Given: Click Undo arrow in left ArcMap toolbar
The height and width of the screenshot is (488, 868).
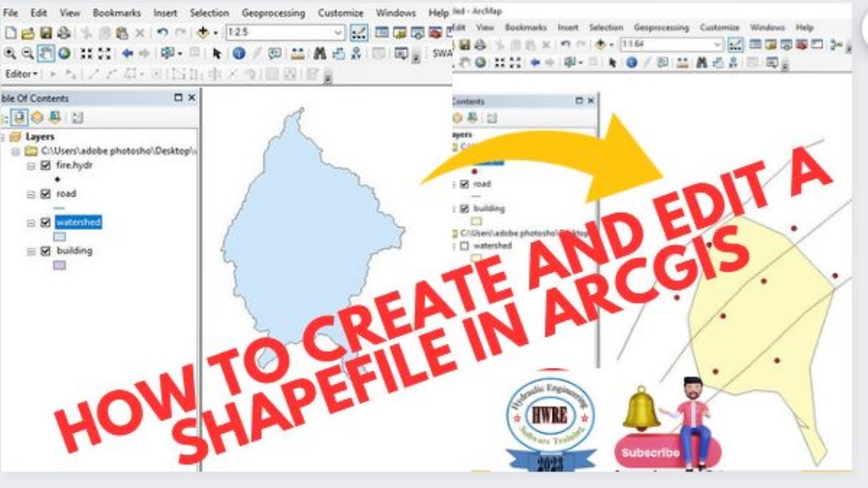Looking at the screenshot, I should coord(162,33).
